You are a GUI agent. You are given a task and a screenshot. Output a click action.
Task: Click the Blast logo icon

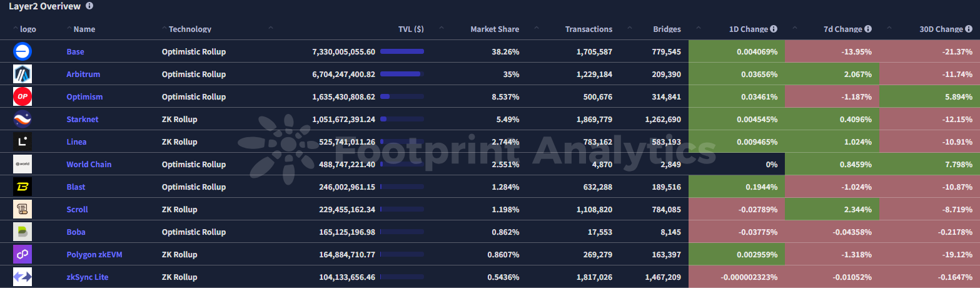pos(23,187)
